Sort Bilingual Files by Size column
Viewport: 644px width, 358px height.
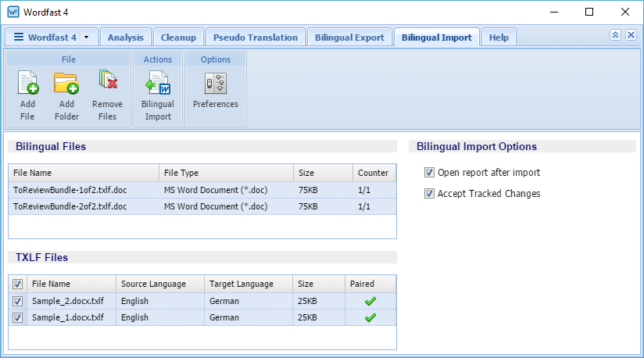point(324,173)
